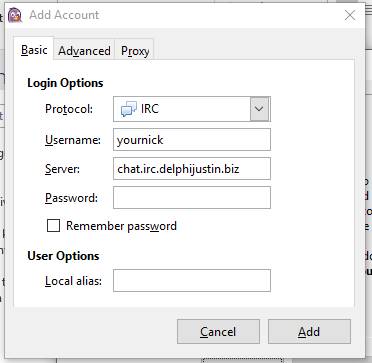Click the Protocol label

coord(69,109)
